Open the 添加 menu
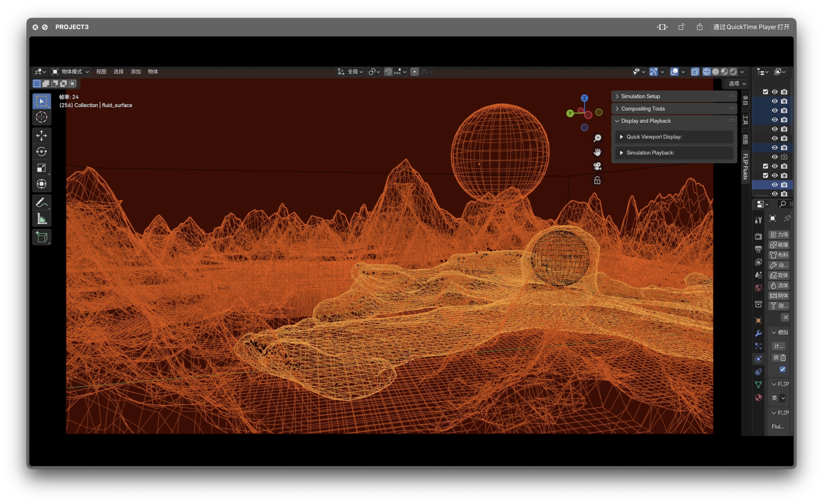The image size is (823, 504). (136, 72)
